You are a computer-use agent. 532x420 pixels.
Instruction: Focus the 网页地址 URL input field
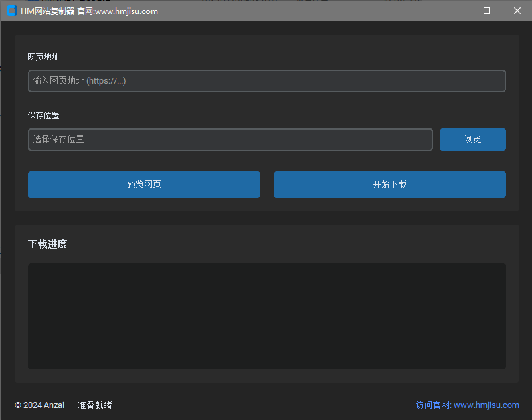point(267,81)
